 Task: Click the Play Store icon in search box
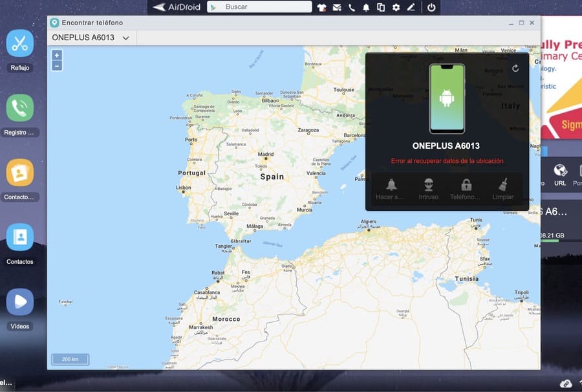click(213, 7)
